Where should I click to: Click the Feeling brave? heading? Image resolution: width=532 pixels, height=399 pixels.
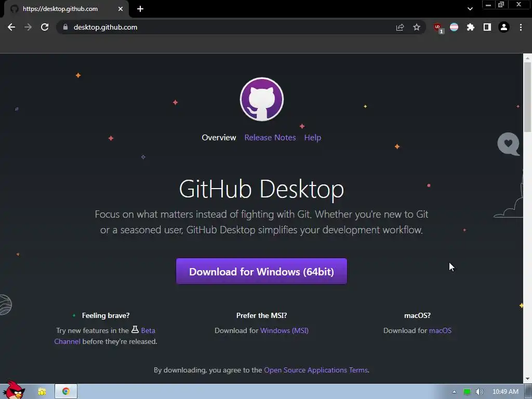pos(105,315)
